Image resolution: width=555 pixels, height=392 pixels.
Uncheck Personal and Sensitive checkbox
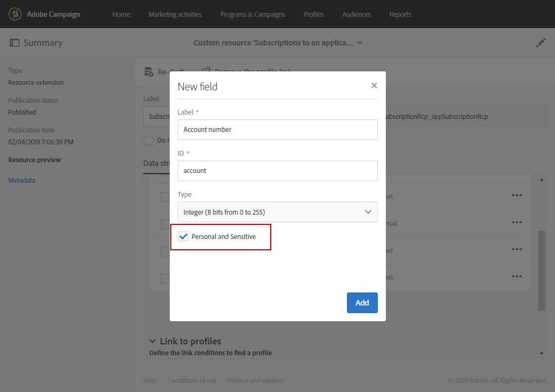click(184, 237)
